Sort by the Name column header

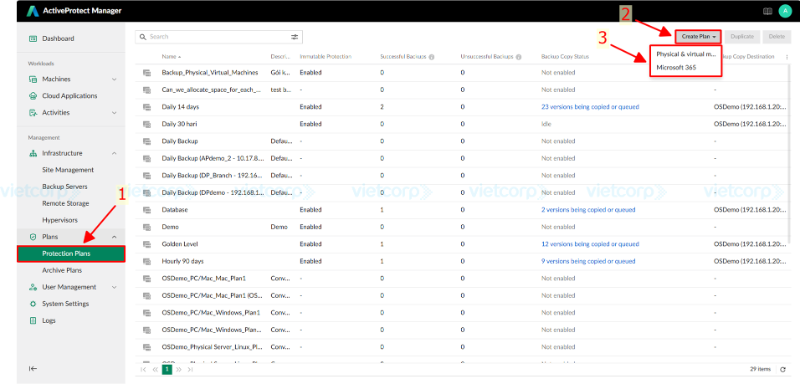[171, 57]
